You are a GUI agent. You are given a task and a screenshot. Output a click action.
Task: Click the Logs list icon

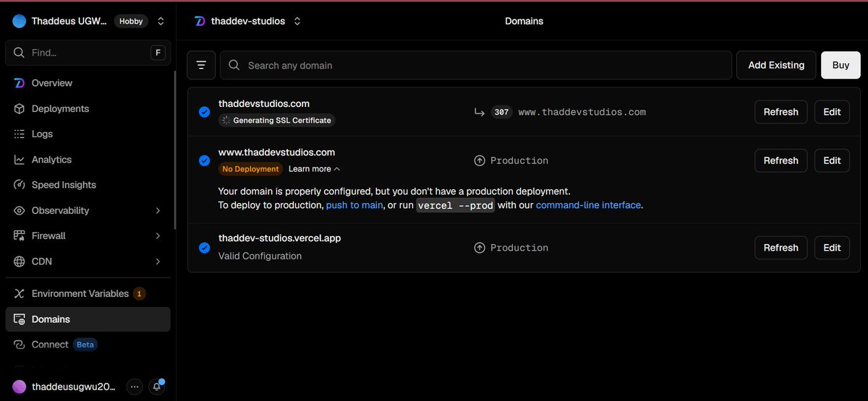point(19,134)
